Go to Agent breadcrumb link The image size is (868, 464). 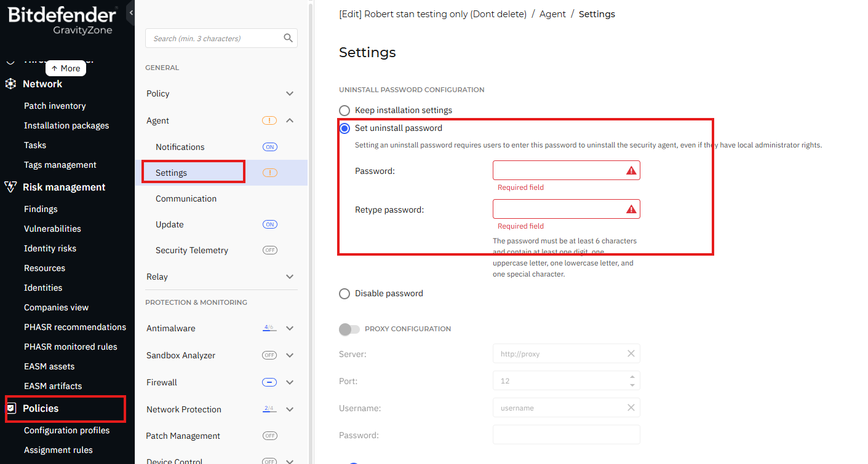coord(552,14)
